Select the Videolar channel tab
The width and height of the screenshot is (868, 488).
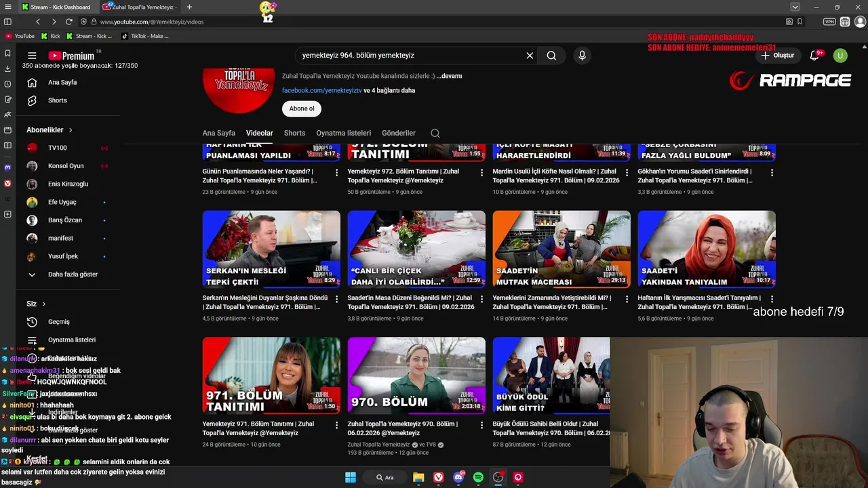[259, 133]
